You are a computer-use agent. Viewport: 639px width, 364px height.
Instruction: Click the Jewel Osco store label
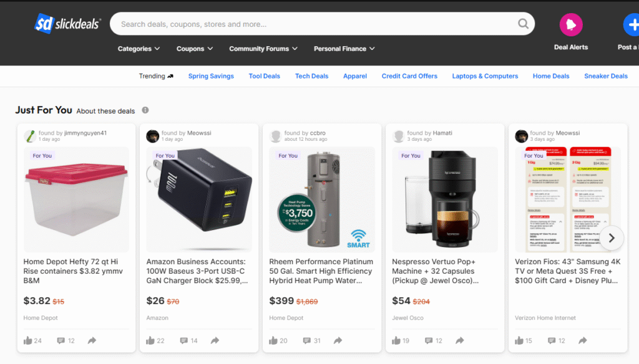click(x=407, y=318)
